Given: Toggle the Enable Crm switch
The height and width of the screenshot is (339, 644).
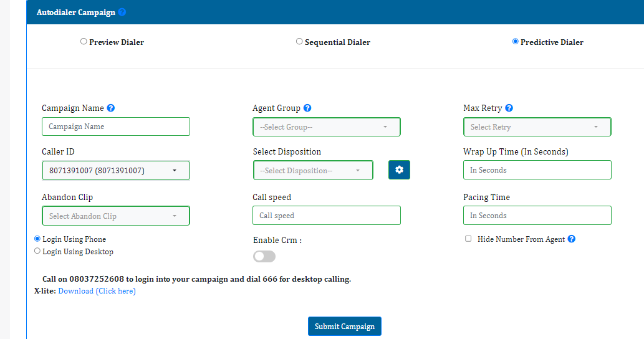Looking at the screenshot, I should (264, 256).
